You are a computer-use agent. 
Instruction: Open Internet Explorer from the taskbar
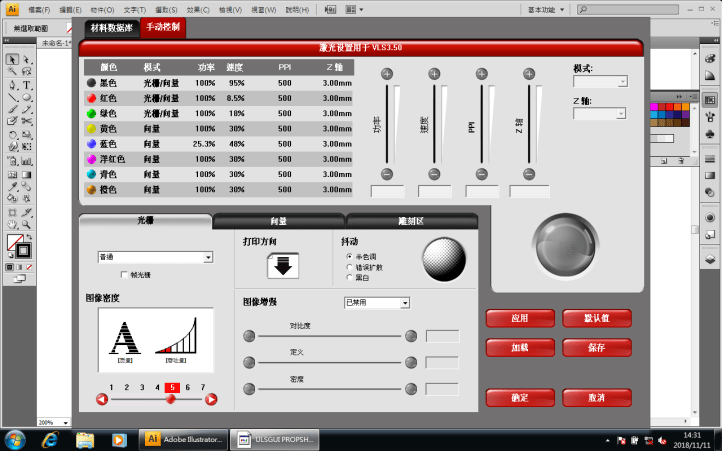pos(50,439)
